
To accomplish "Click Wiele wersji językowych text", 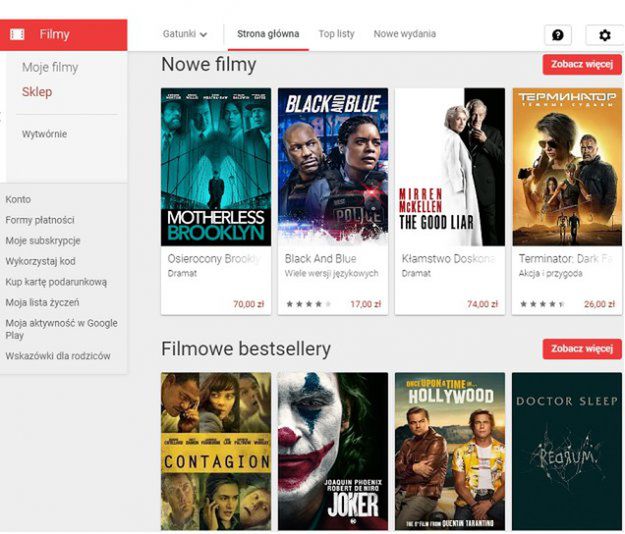I will 332,274.
